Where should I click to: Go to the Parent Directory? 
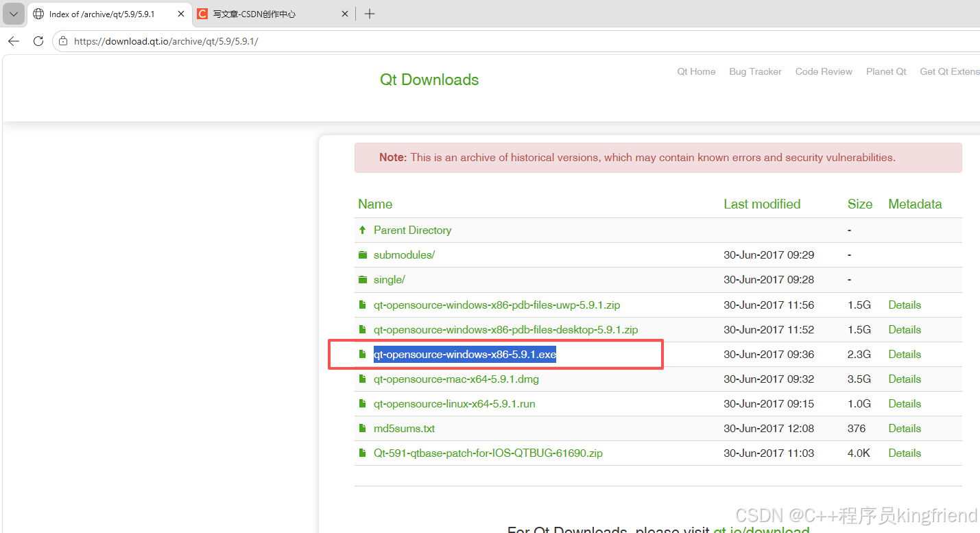click(x=412, y=230)
